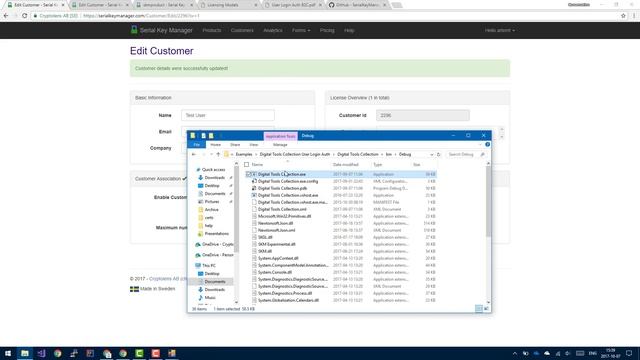Open Analytics in the navbar
Image resolution: width=640 pixels, height=360 pixels.
pyautogui.click(x=273, y=30)
